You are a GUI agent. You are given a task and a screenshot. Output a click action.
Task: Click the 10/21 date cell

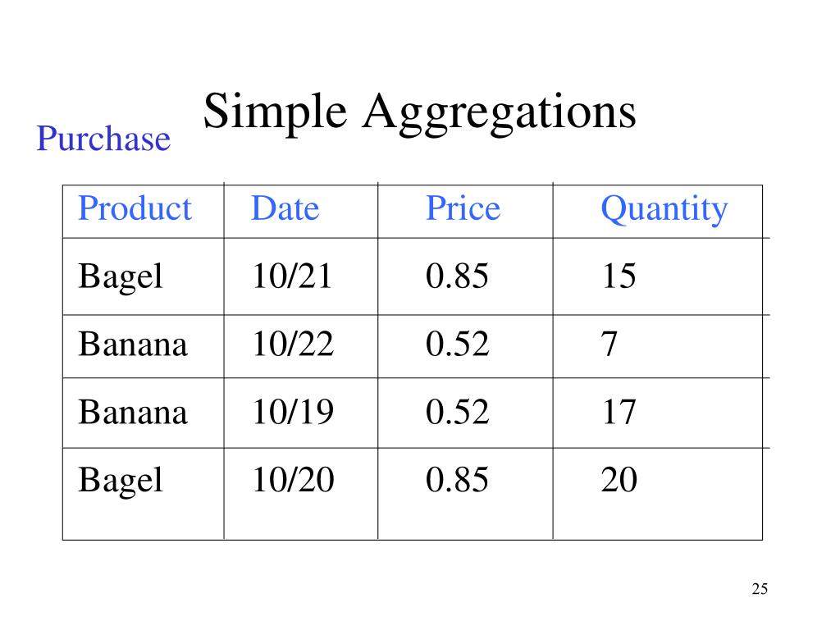point(292,276)
